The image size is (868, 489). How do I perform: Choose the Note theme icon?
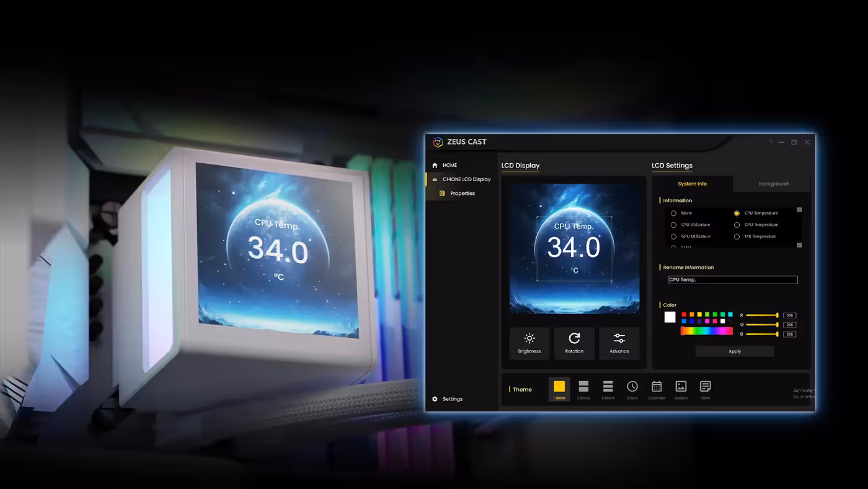(706, 389)
